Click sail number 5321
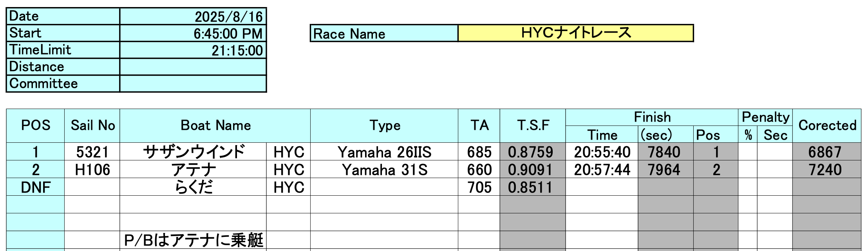Image resolution: width=868 pixels, height=251 pixels. [92, 152]
